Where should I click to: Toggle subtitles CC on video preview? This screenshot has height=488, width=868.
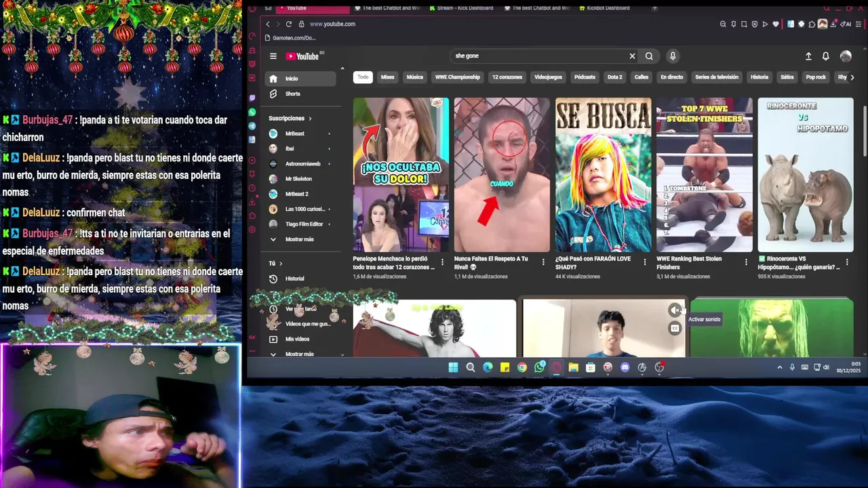[x=675, y=328]
